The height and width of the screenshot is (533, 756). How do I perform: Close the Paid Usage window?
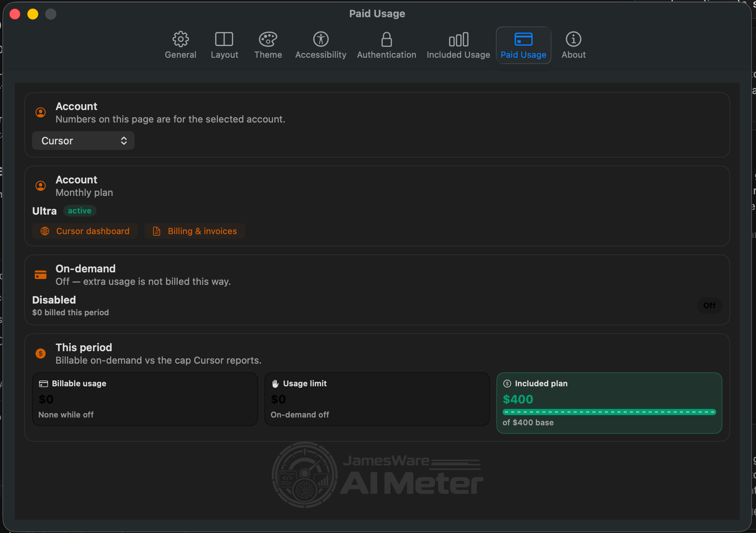click(15, 14)
